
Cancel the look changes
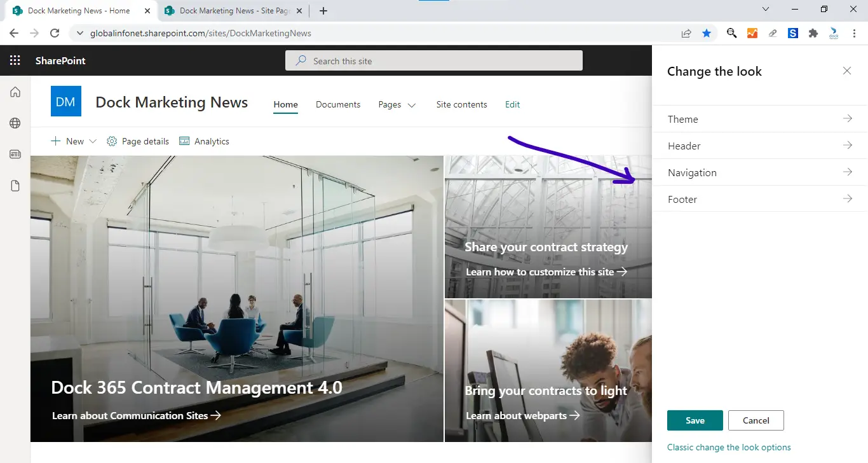pyautogui.click(x=756, y=420)
